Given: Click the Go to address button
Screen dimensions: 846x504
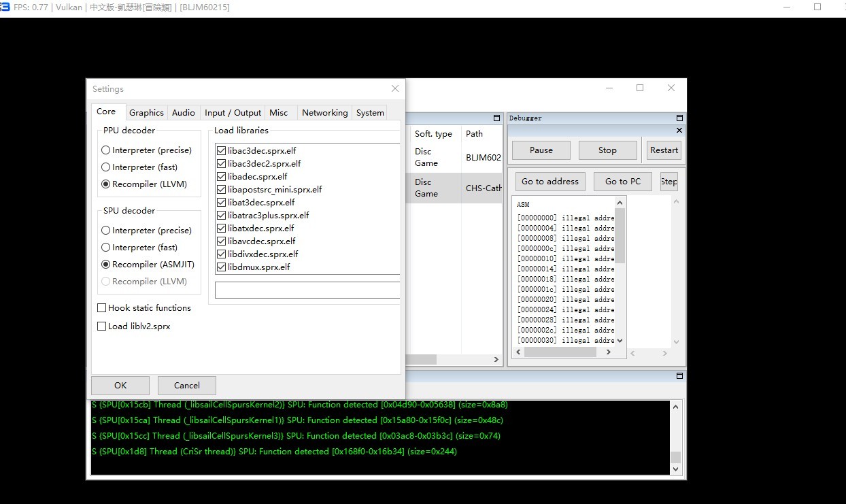Looking at the screenshot, I should (549, 182).
